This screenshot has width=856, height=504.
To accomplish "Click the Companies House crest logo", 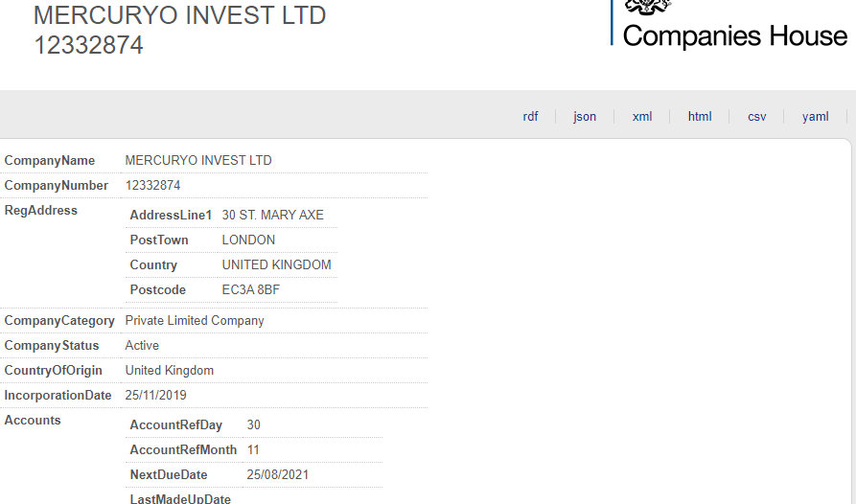I will 648,7.
